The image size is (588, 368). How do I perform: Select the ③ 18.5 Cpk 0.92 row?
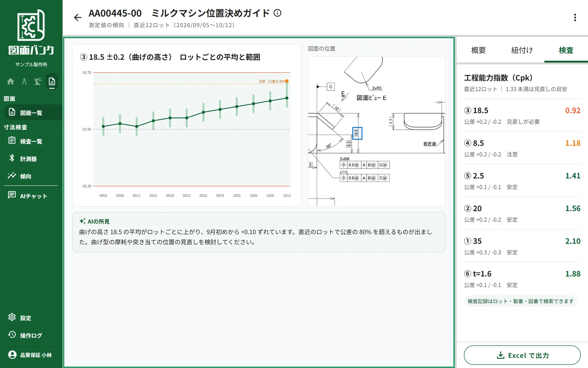coord(522,115)
